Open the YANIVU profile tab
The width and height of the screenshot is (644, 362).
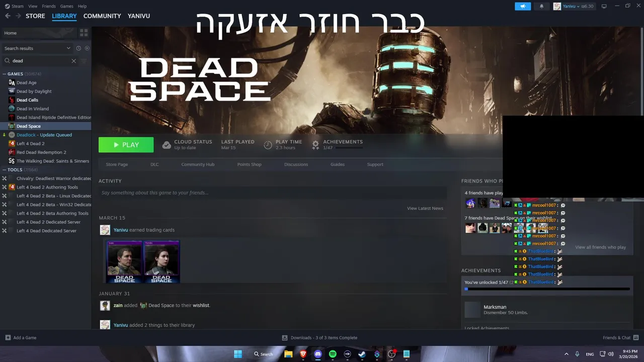tap(139, 16)
